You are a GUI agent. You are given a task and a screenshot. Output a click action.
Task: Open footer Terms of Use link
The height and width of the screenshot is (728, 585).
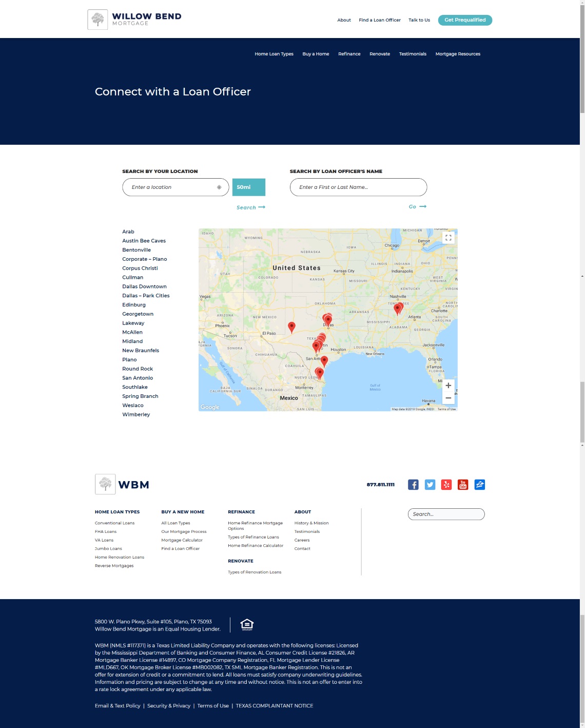(213, 706)
